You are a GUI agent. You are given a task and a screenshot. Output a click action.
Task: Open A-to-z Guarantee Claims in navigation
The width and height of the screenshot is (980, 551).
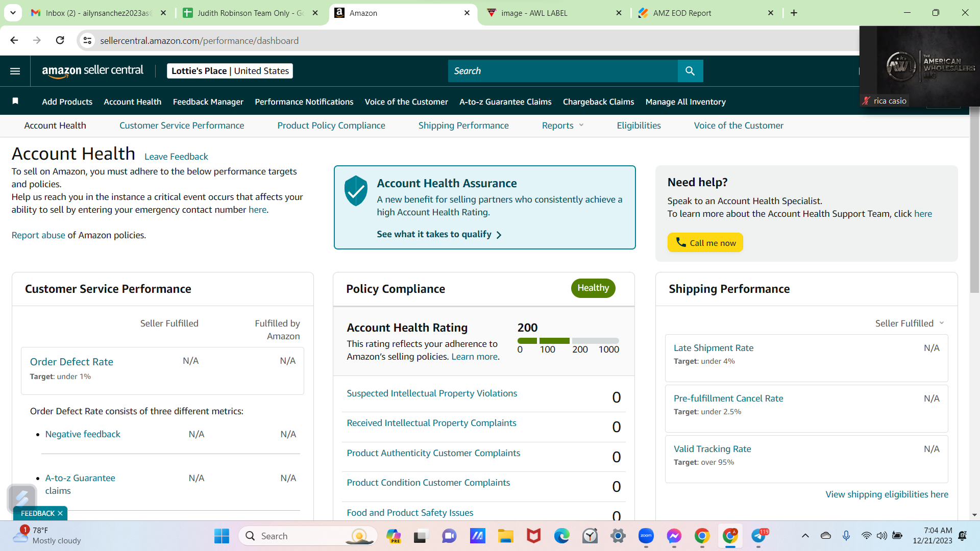(505, 102)
